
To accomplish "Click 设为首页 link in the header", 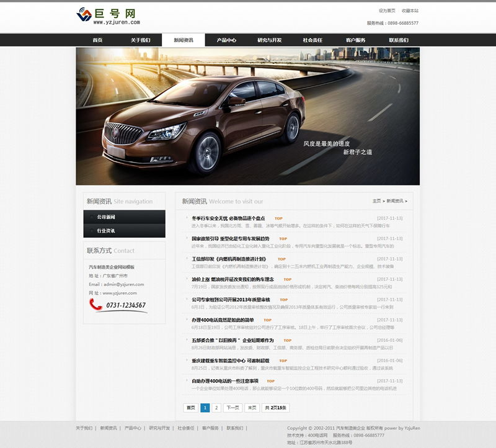I will tap(387, 11).
